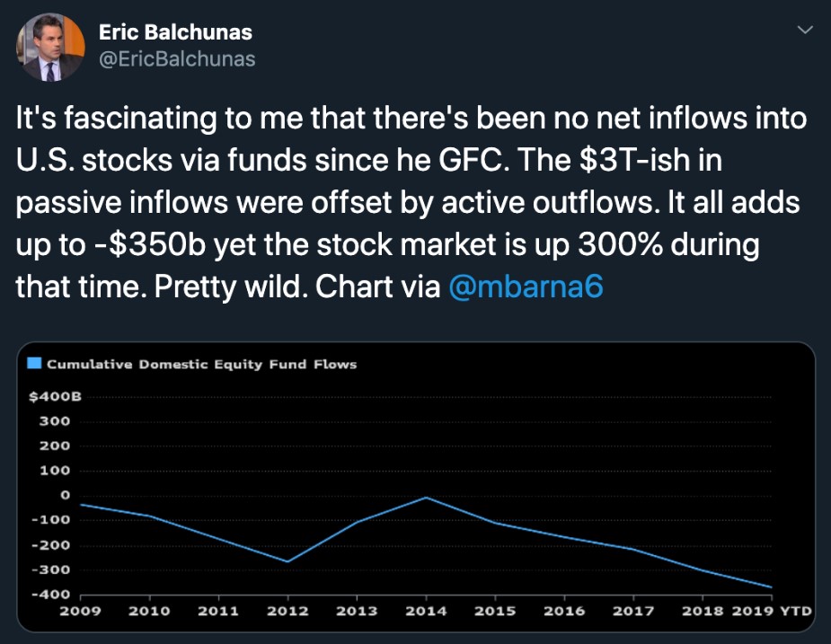Screen dimensions: 831x644
Task: Select the 2009 x-axis label
Action: [x=81, y=611]
